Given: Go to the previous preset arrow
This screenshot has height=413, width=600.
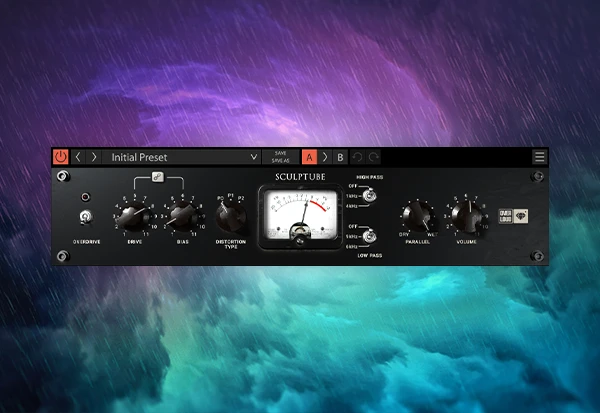Looking at the screenshot, I should pyautogui.click(x=78, y=157).
